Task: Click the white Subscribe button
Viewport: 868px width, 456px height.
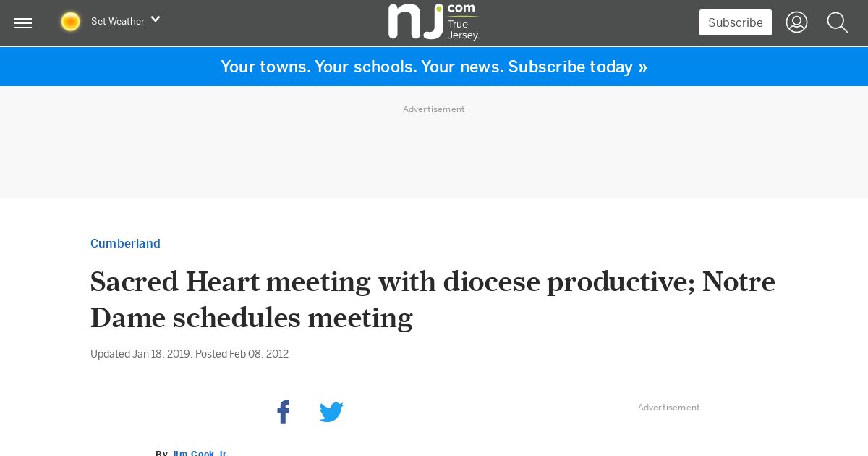Action: pos(735,22)
